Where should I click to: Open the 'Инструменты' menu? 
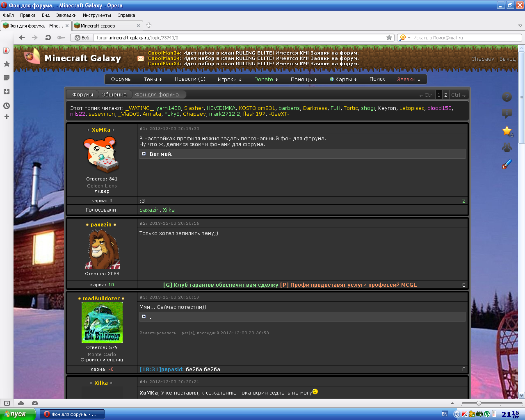[97, 15]
